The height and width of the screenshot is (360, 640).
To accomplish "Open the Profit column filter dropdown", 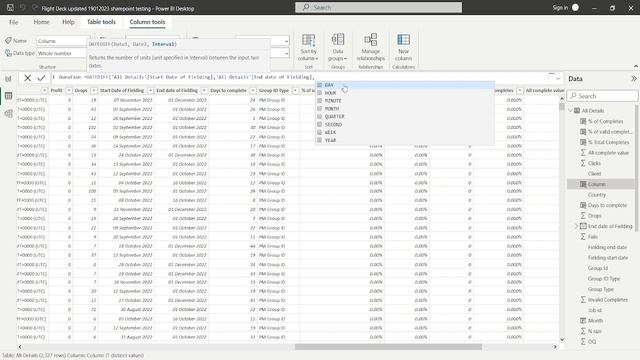I will pos(69,91).
